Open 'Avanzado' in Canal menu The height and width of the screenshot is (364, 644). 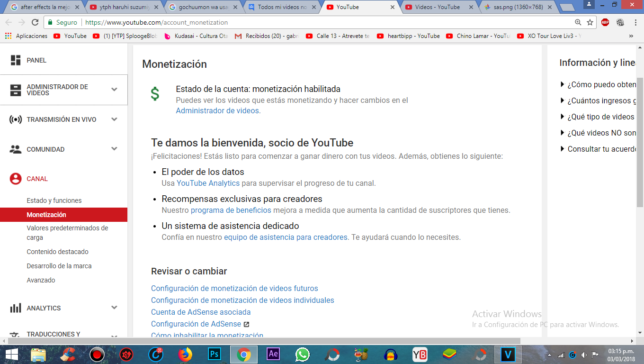(41, 280)
